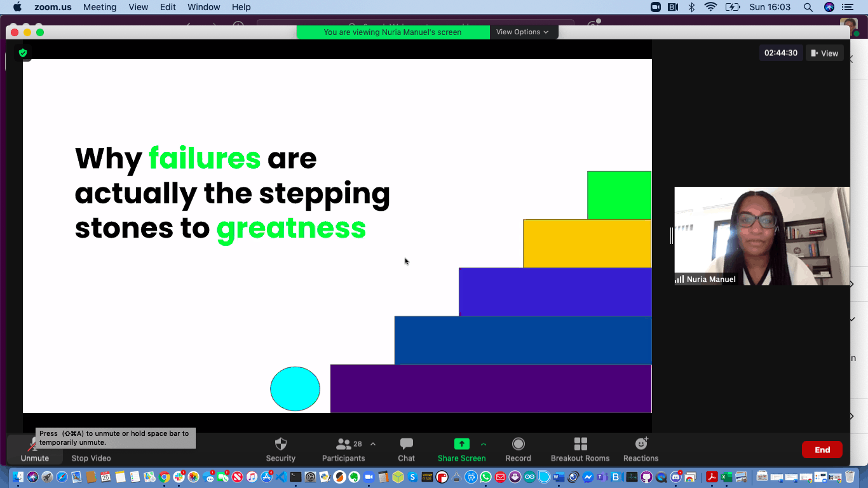
Task: Click the red End button
Action: pos(822,450)
